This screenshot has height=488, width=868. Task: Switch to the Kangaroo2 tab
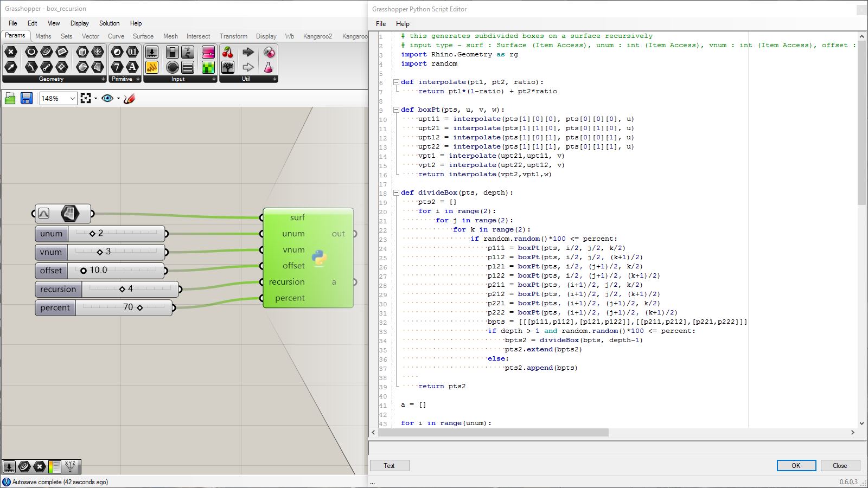pyautogui.click(x=317, y=36)
